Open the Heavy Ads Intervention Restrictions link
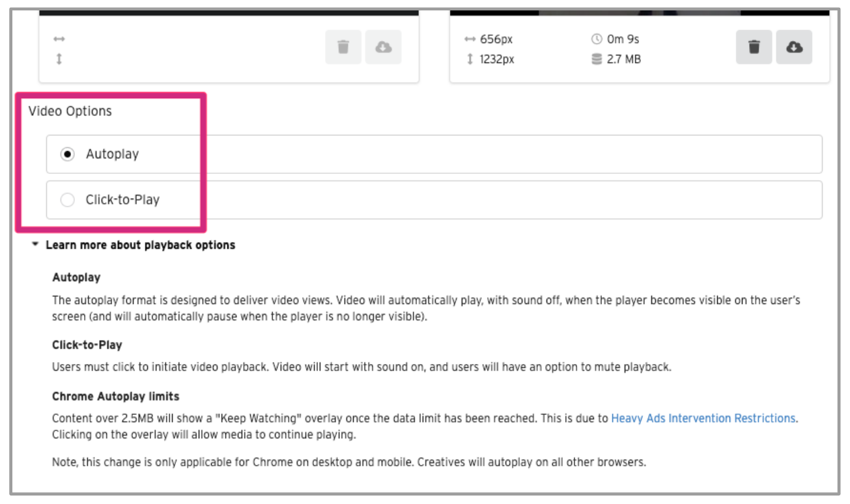The image size is (850, 504). (x=703, y=418)
